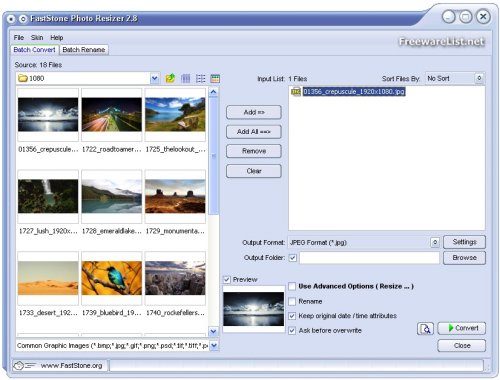
Task: Open the 1080 folder dropdown
Action: tap(154, 79)
